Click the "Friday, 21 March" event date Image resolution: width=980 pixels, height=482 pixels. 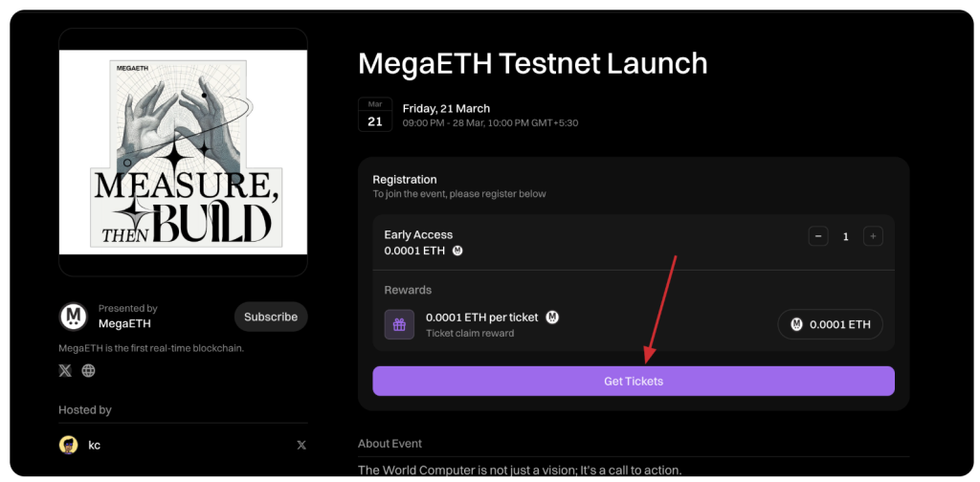446,108
